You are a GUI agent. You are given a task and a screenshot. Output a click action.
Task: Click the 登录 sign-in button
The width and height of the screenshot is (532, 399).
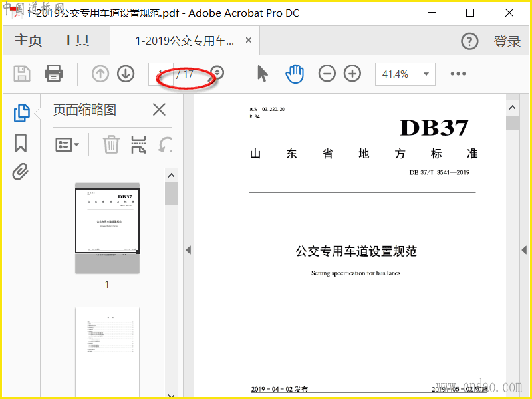(507, 41)
